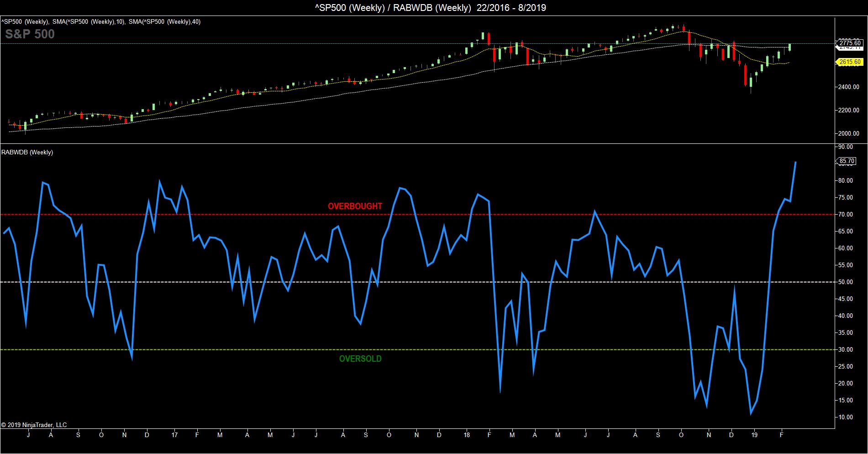Click the green OVERSOLD label
The height and width of the screenshot is (454, 868).
[x=360, y=359]
